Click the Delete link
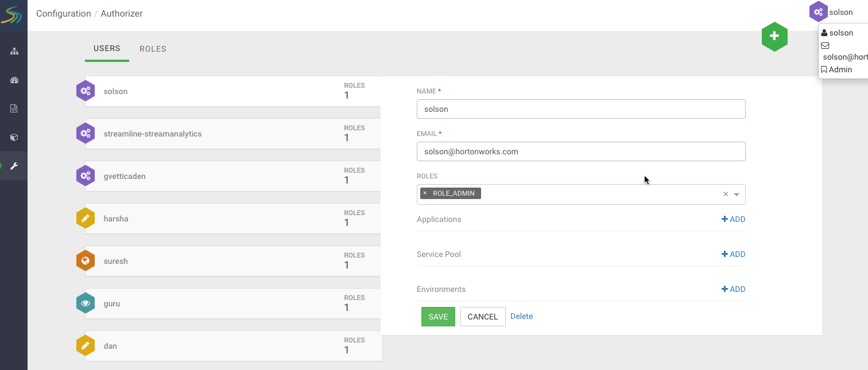The height and width of the screenshot is (370, 868). (x=521, y=316)
